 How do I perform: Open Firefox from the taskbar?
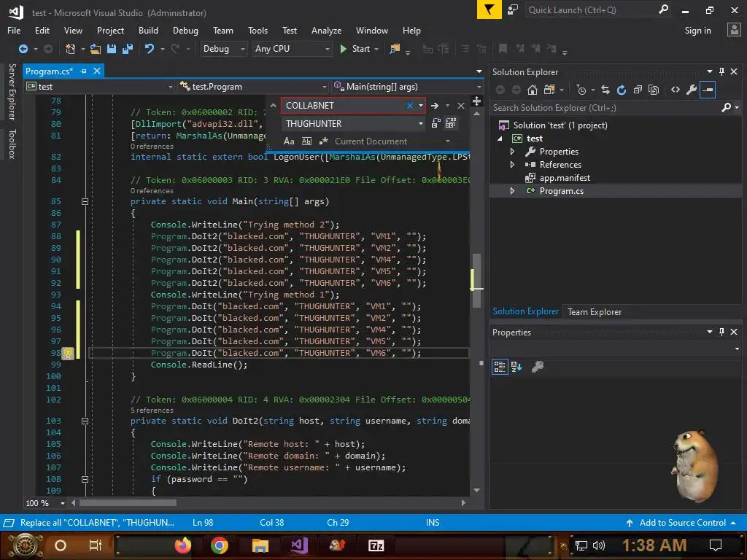pos(182,545)
